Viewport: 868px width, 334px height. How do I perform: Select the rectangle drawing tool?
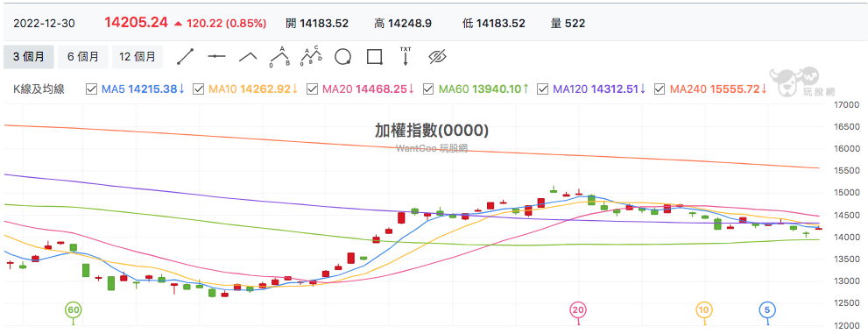click(x=375, y=56)
